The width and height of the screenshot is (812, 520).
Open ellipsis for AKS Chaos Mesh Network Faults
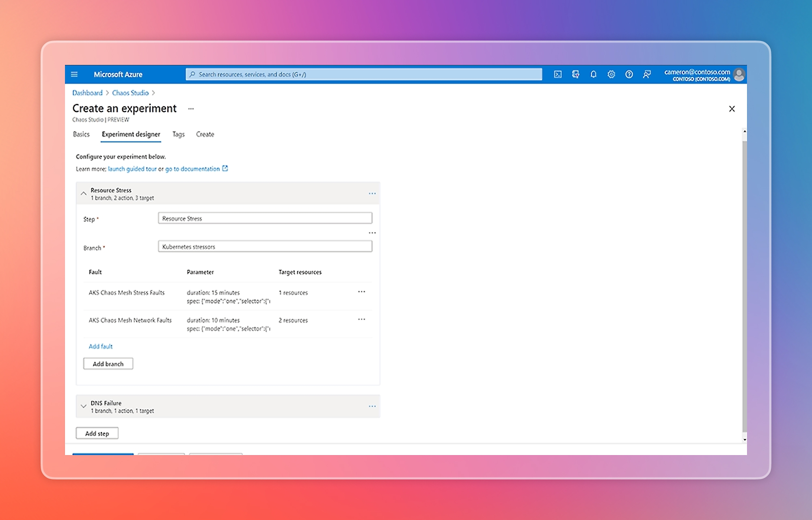click(362, 319)
